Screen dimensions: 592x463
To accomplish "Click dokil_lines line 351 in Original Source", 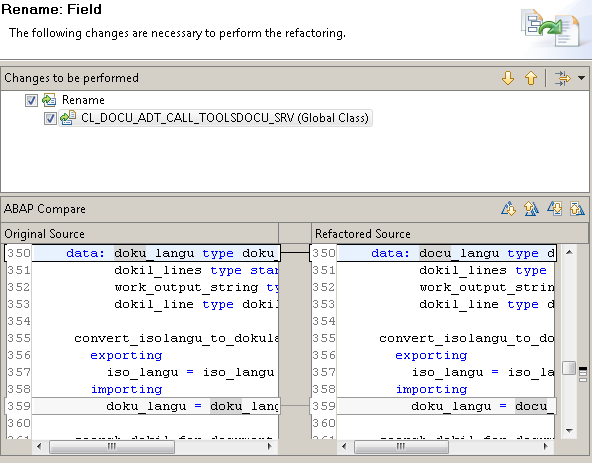I will click(x=157, y=270).
